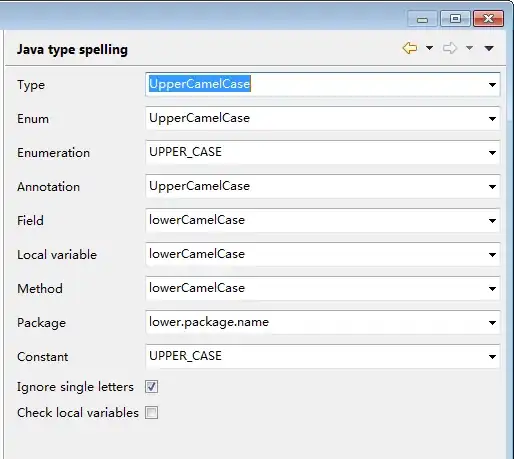This screenshot has height=459, width=514.
Task: Click the yellow back navigation arrow
Action: pyautogui.click(x=410, y=48)
